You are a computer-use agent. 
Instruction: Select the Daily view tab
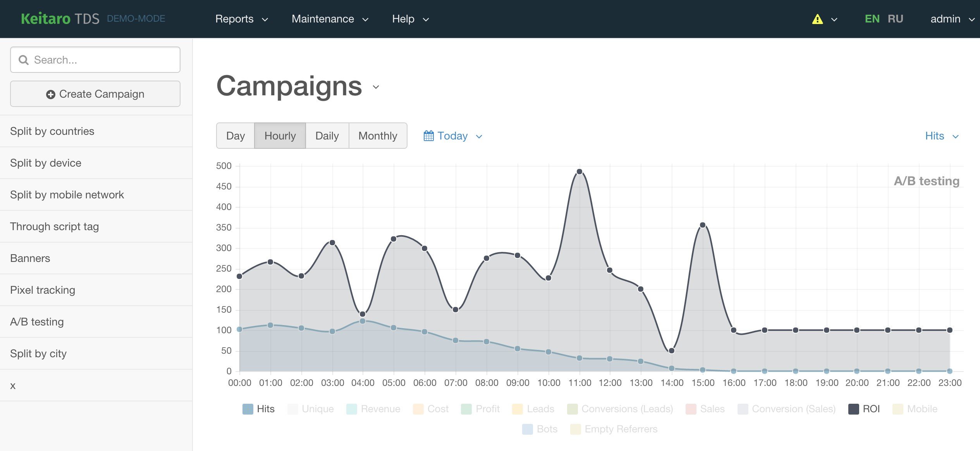pyautogui.click(x=327, y=136)
